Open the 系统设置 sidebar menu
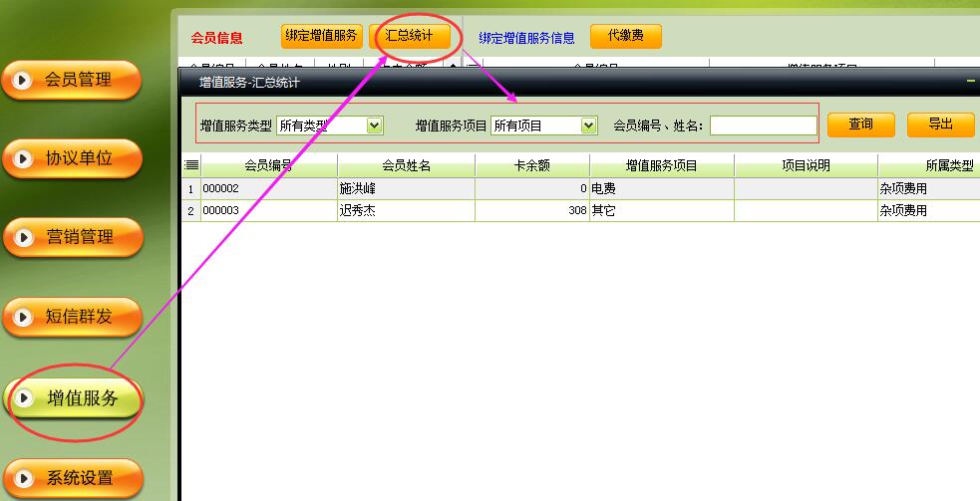980x501 pixels. [x=73, y=478]
